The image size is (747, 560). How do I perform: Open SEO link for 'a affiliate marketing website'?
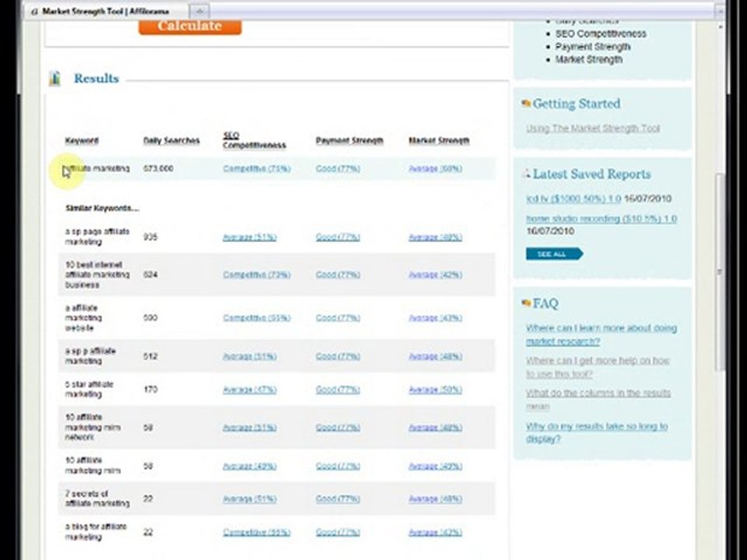pyautogui.click(x=257, y=318)
